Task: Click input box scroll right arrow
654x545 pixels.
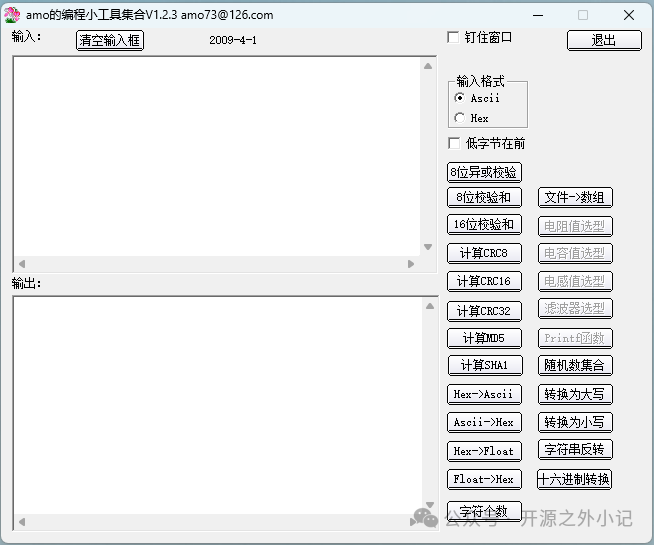Action: click(x=411, y=264)
